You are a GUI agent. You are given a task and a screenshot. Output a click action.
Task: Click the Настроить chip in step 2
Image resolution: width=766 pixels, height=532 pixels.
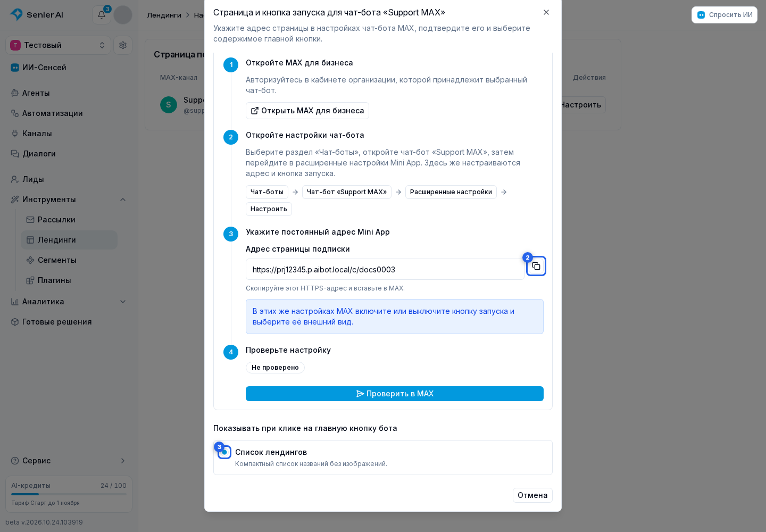269,209
